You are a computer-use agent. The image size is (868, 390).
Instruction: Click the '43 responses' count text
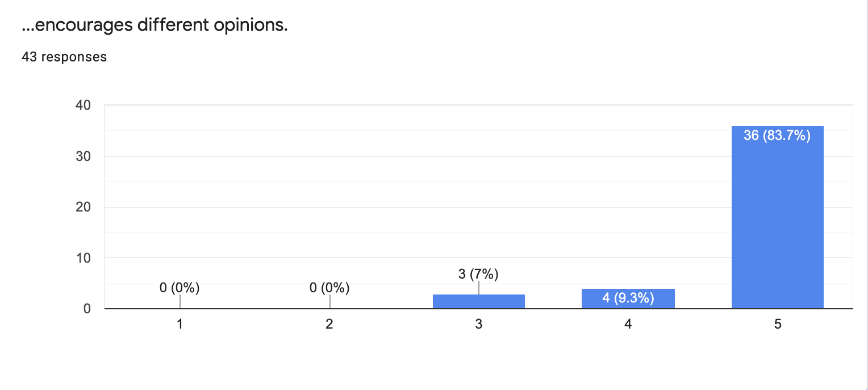[x=64, y=57]
